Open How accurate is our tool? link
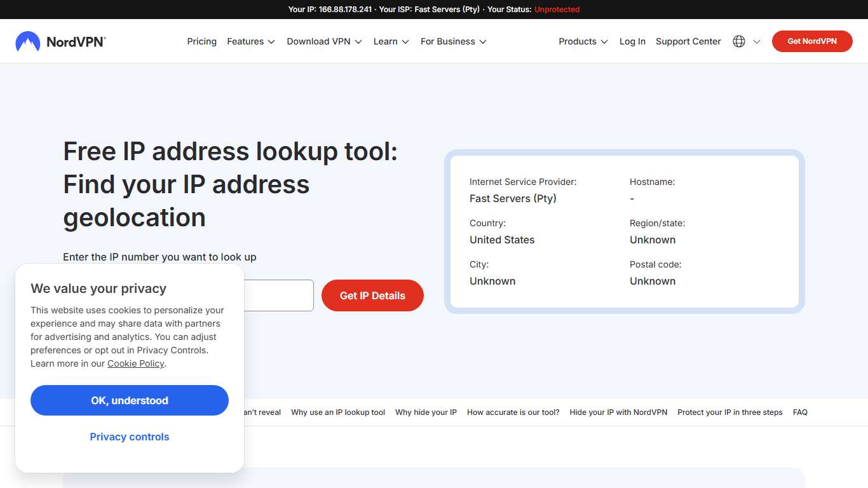The height and width of the screenshot is (488, 868). 513,412
